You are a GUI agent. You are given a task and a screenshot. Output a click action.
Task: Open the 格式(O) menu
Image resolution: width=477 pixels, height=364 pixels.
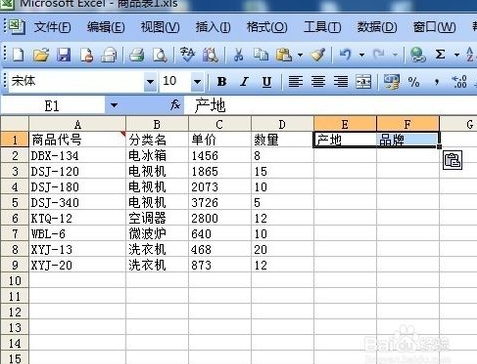(x=267, y=27)
